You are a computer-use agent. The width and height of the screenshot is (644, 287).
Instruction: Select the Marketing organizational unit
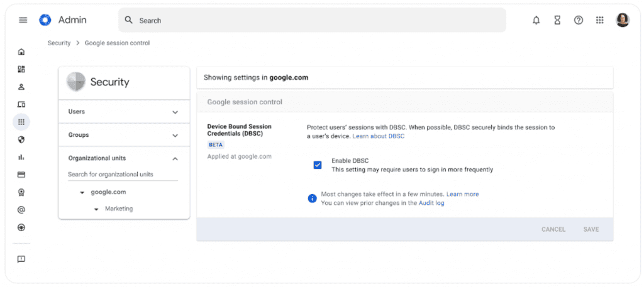point(119,208)
